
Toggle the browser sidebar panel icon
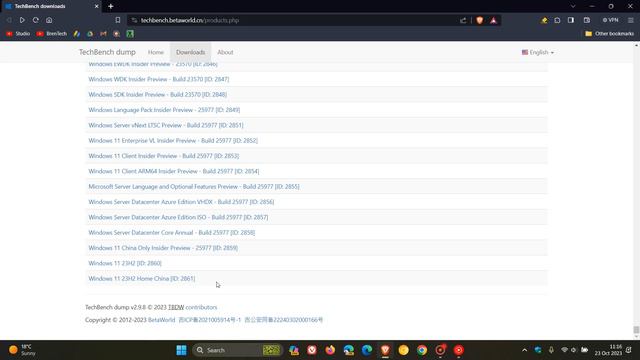click(571, 20)
